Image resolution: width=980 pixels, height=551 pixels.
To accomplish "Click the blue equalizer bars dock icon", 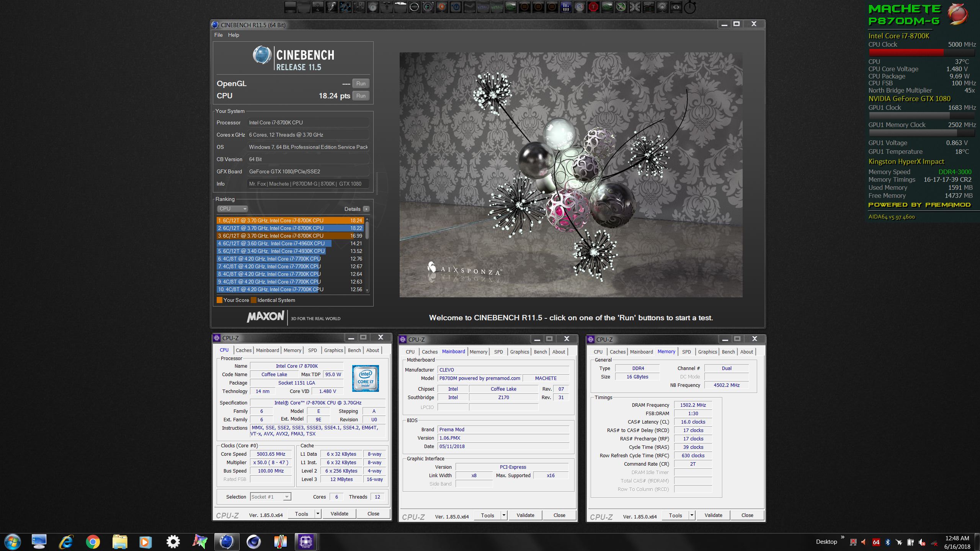I will [x=566, y=7].
